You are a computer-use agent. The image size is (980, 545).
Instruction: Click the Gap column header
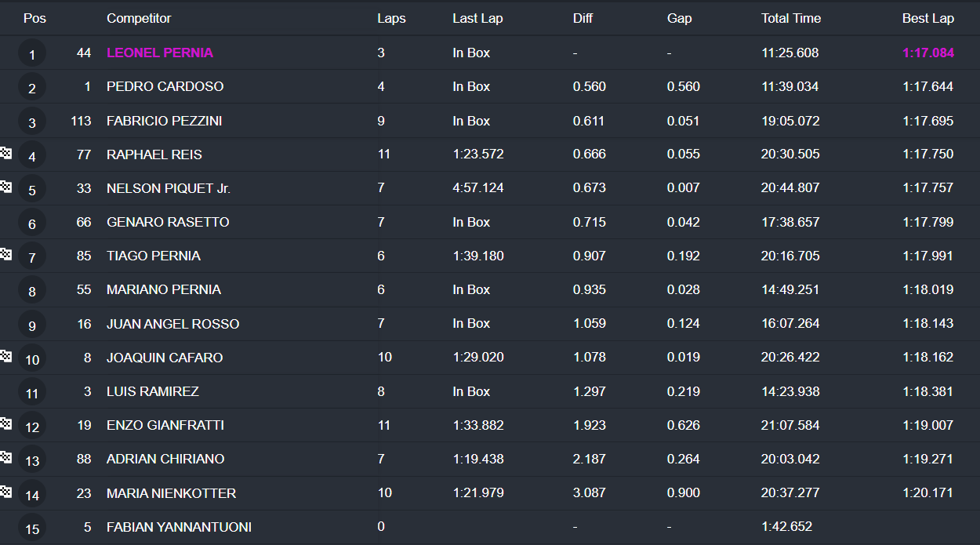pos(679,18)
